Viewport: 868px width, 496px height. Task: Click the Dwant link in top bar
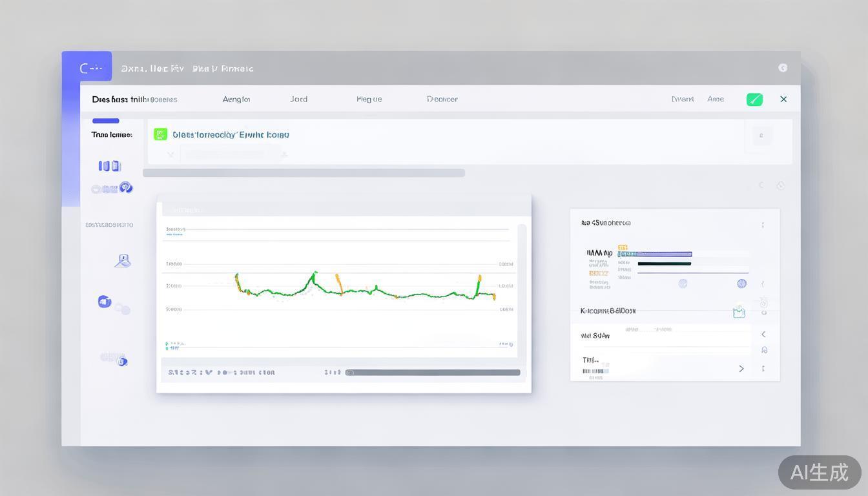[x=682, y=99]
